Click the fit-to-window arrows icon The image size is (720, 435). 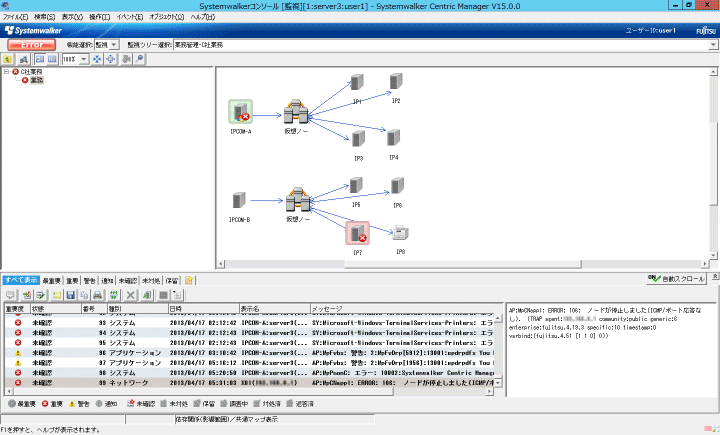pyautogui.click(x=96, y=60)
